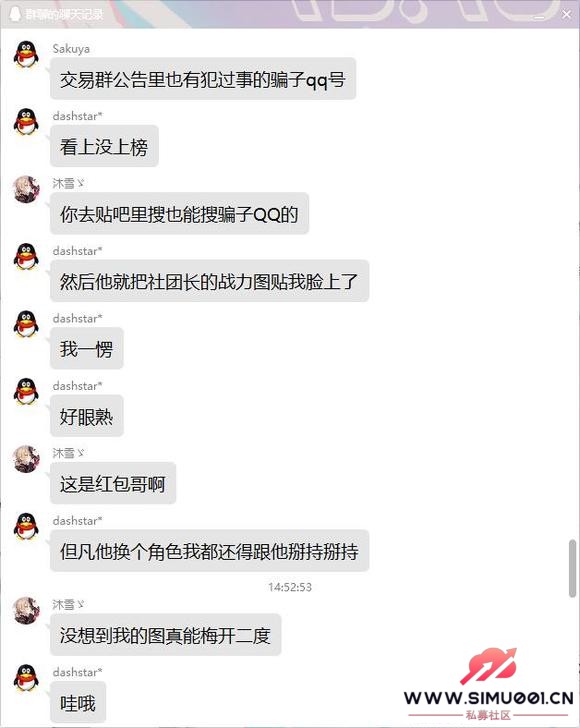Click dashstar avatar beside 哇哦 message
The width and height of the screenshot is (580, 728).
[x=26, y=678]
